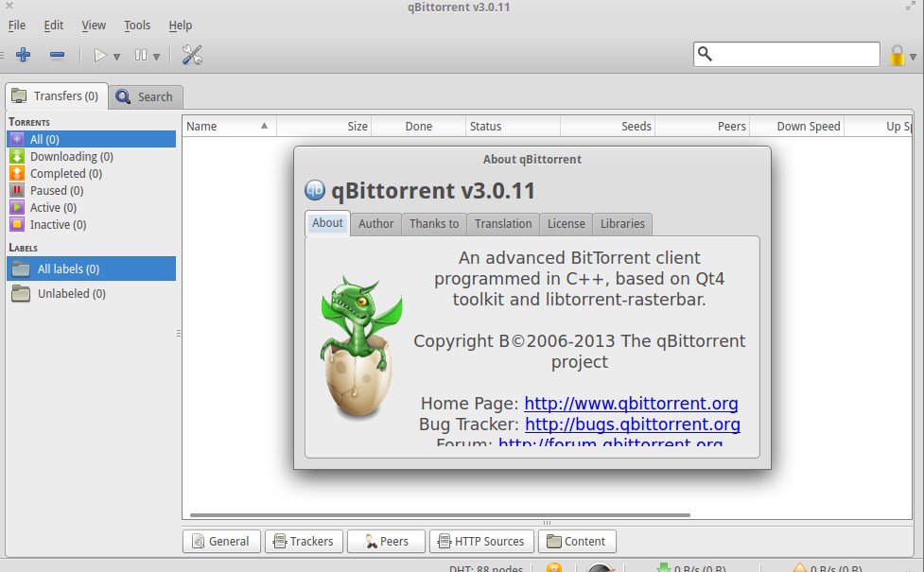The width and height of the screenshot is (924, 572).
Task: Expand the Resume button dropdown arrow
Action: tap(116, 57)
